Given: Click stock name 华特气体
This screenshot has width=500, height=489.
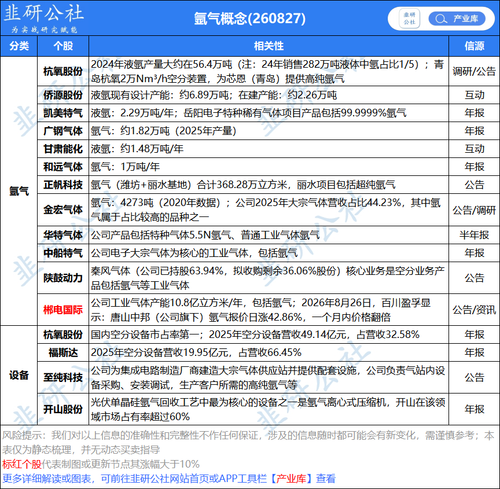Looking at the screenshot, I should click(63, 235).
